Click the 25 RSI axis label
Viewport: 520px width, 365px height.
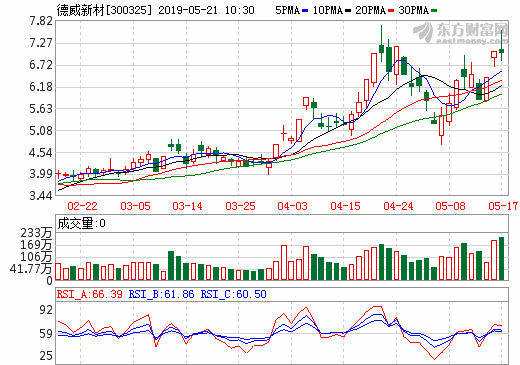[46, 356]
